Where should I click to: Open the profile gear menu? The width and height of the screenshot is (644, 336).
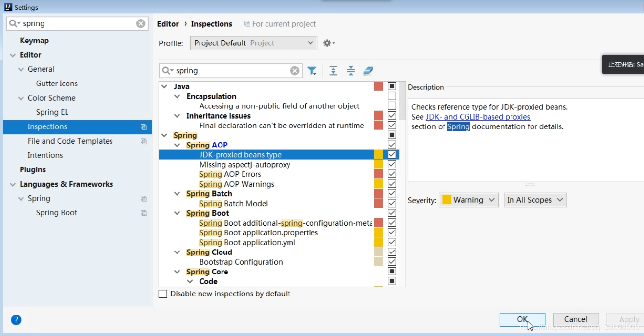click(329, 43)
